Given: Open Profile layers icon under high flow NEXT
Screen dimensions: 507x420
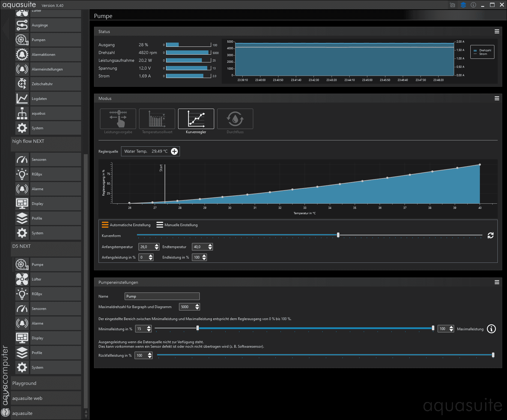Looking at the screenshot, I should 22,218.
